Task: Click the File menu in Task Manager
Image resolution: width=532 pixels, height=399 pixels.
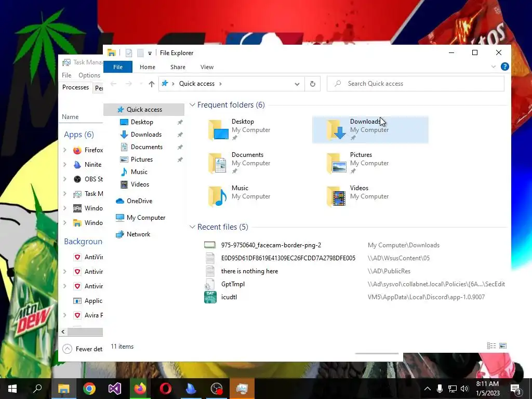Action: 66,75
